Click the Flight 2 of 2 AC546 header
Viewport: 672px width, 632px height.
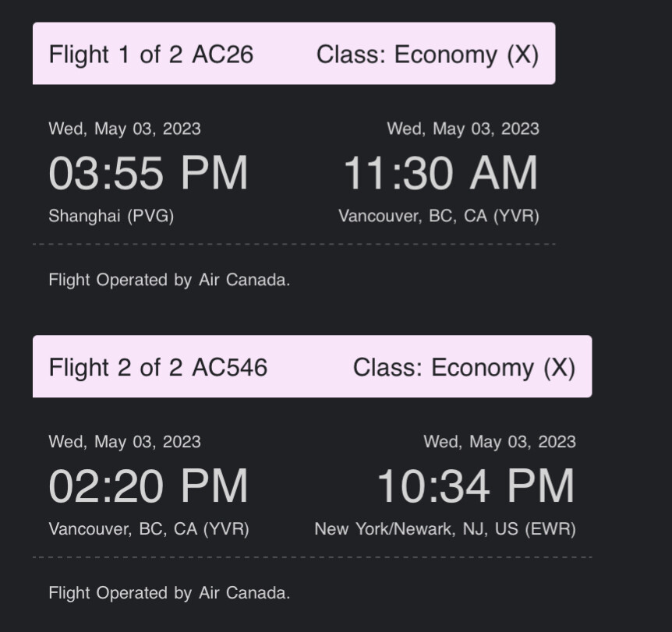pyautogui.click(x=157, y=368)
